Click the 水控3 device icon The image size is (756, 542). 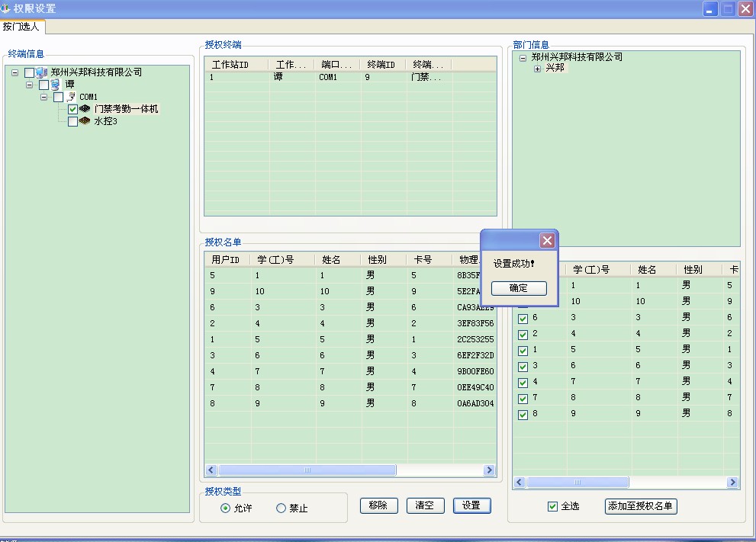(x=85, y=121)
